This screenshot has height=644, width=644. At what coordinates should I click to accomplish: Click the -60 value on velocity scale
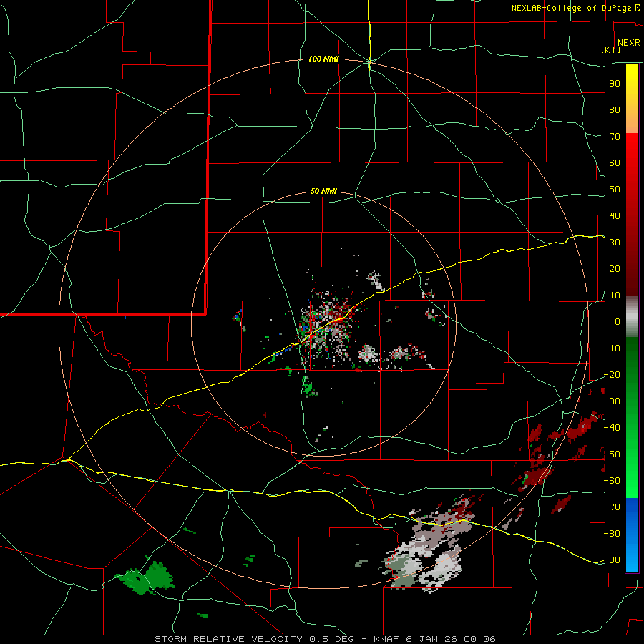coord(612,481)
